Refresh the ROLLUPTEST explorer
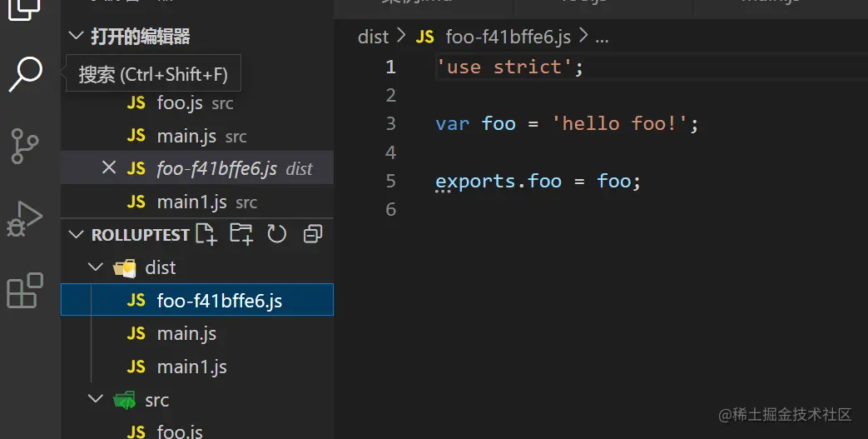 point(276,234)
